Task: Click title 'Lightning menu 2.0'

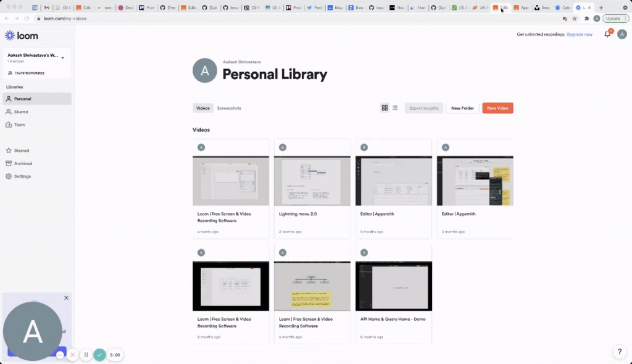Action: pyautogui.click(x=297, y=214)
